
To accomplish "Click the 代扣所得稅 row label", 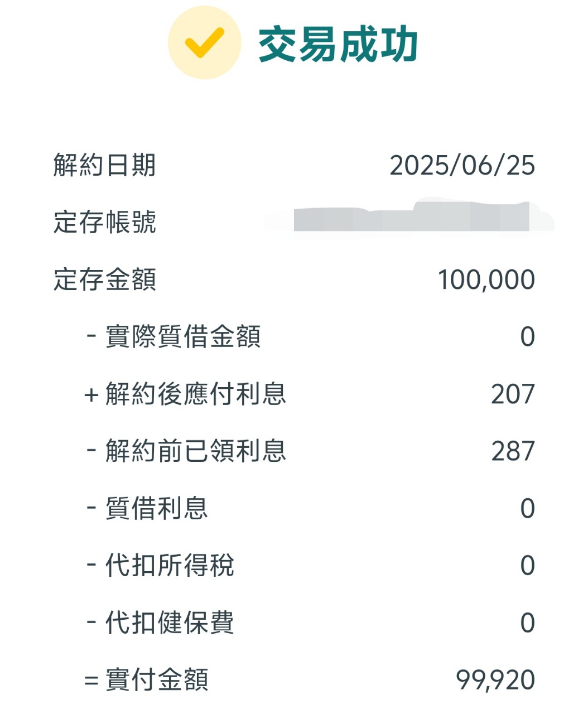I will coord(160,565).
